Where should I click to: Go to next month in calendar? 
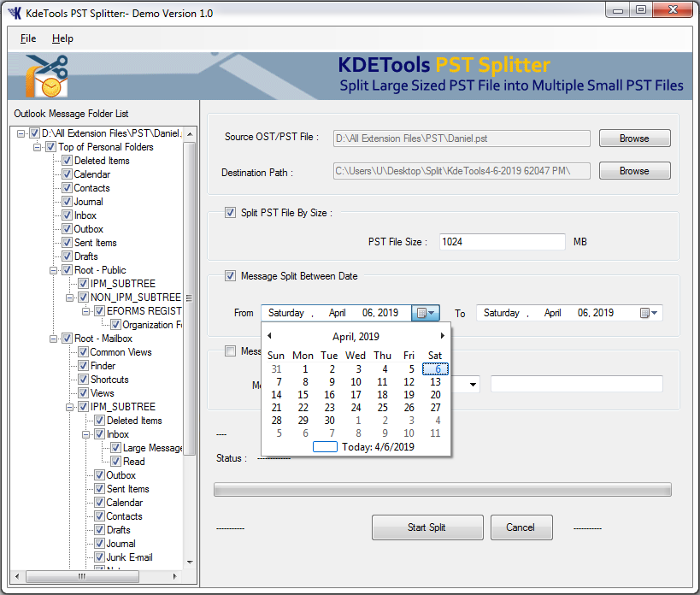coord(443,336)
